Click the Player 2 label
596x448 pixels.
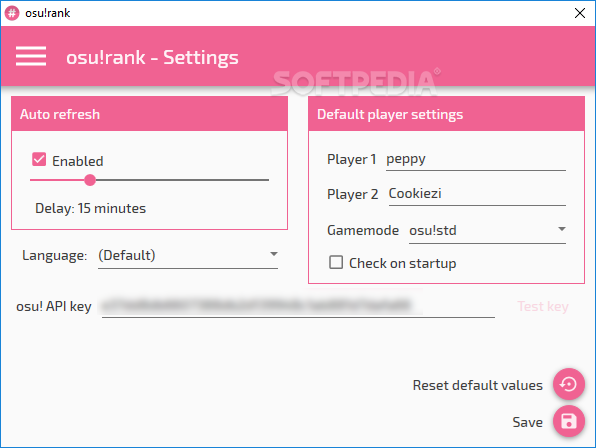[352, 194]
